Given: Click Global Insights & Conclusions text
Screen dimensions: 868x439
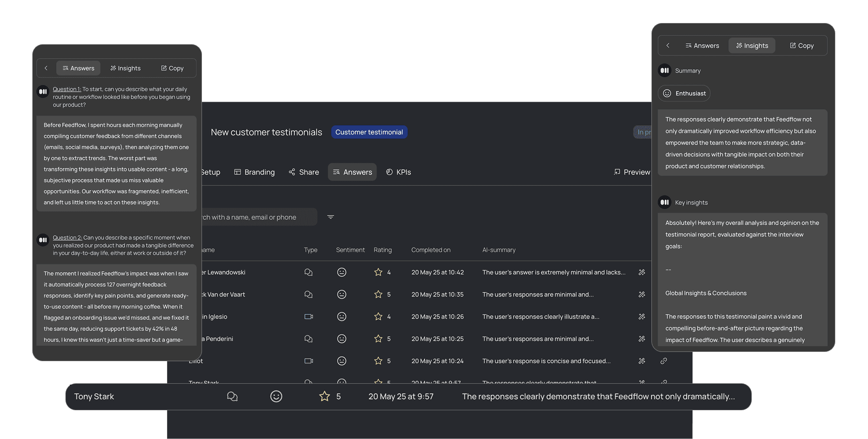Looking at the screenshot, I should pos(706,293).
